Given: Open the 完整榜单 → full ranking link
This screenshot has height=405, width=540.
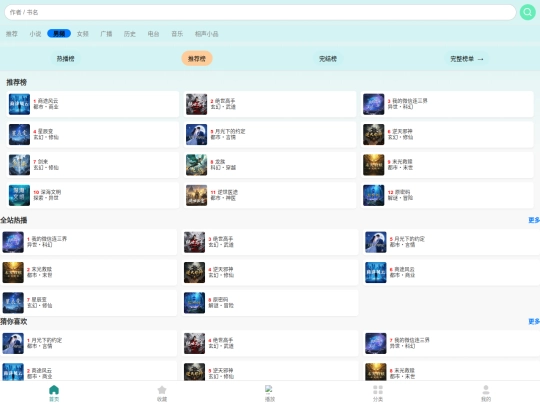Looking at the screenshot, I should tap(467, 59).
